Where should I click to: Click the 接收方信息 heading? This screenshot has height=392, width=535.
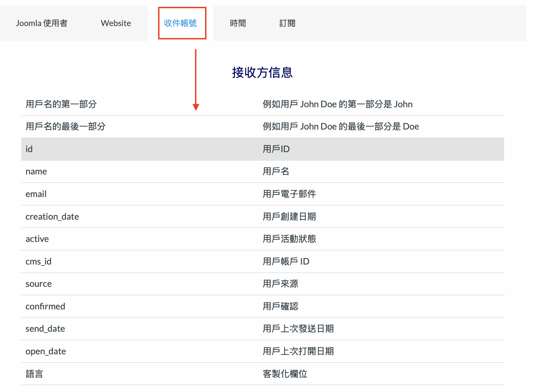[262, 73]
